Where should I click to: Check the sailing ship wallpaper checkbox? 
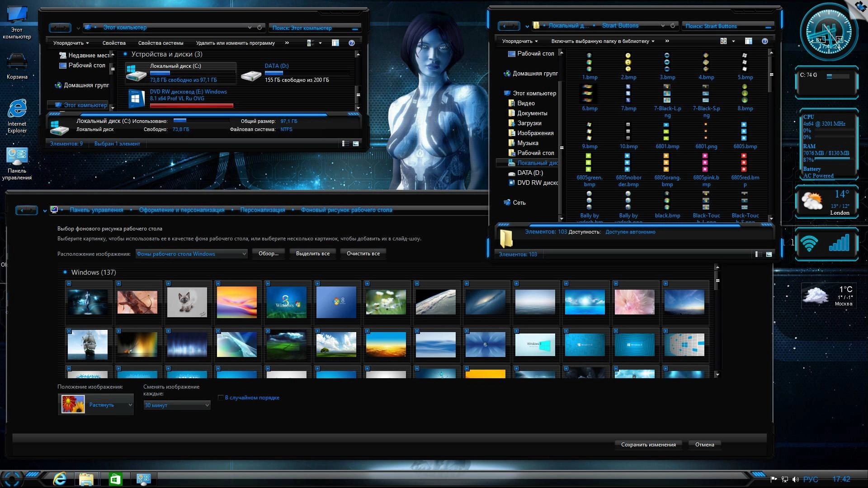coord(69,331)
